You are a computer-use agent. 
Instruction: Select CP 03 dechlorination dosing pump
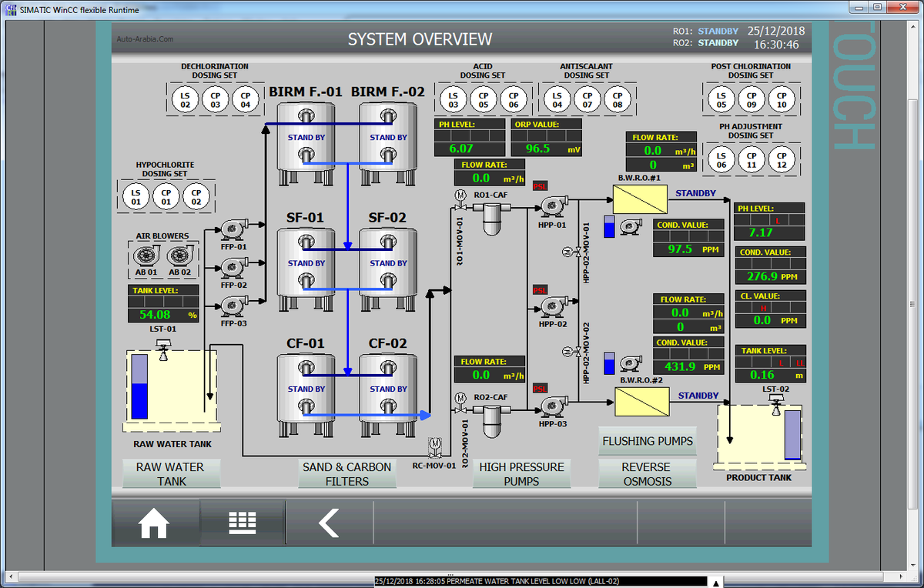pyautogui.click(x=216, y=99)
